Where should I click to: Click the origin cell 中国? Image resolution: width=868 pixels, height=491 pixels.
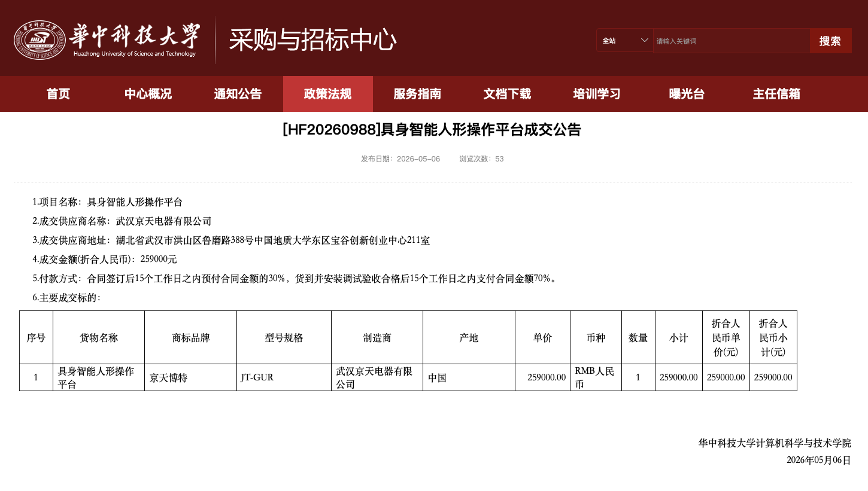coord(469,377)
